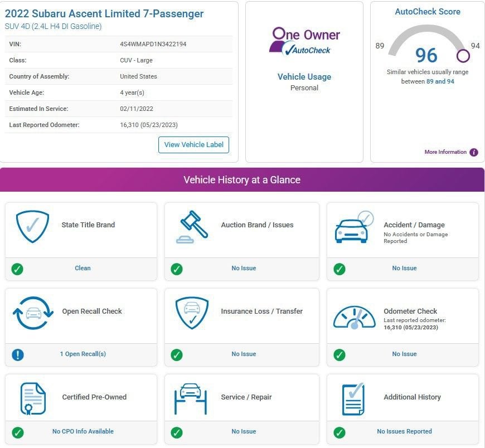Click the AutoCheck Score heading
Viewport: 485px width, 448px height.
(428, 12)
